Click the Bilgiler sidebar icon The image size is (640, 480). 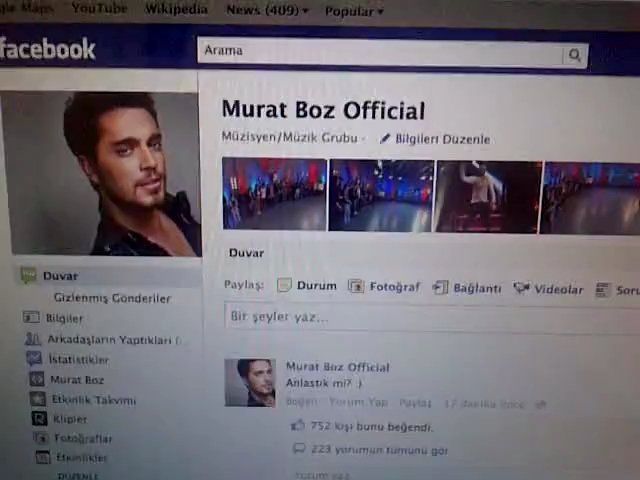pos(31,317)
